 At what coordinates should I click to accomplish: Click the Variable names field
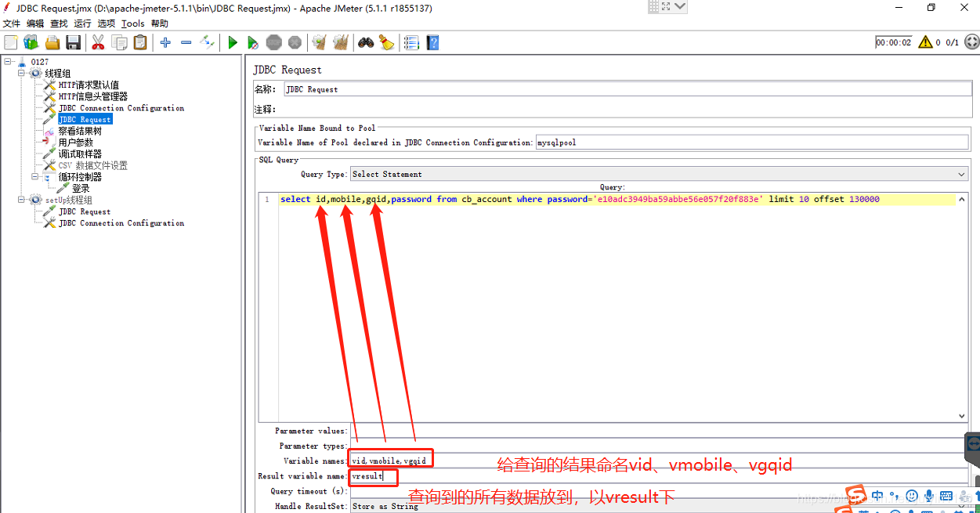[x=659, y=461]
